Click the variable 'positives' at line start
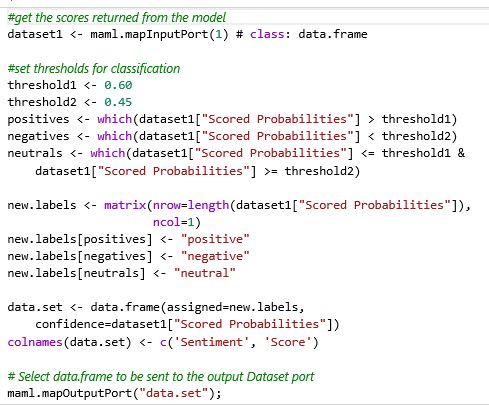Viewport: 489px width, 405px height. pos(38,119)
